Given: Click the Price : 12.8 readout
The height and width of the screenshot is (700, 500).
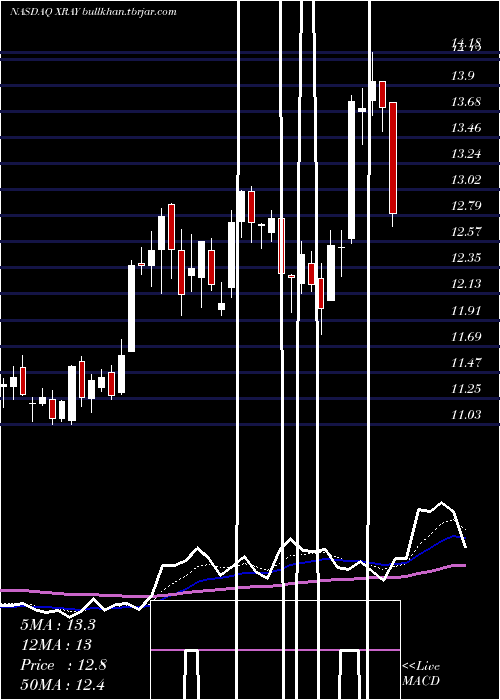Looking at the screenshot, I should pos(63,665).
